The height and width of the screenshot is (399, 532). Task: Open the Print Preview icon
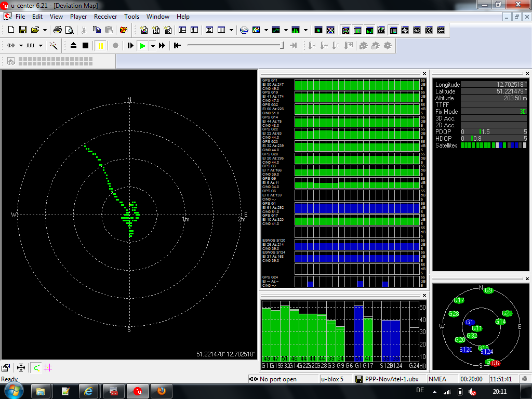tap(69, 30)
